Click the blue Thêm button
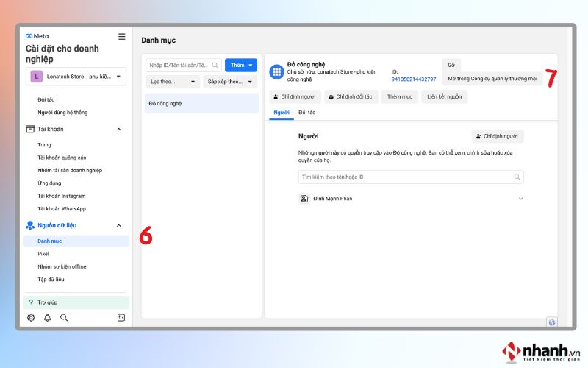Image resolution: width=588 pixels, height=368 pixels. 241,65
